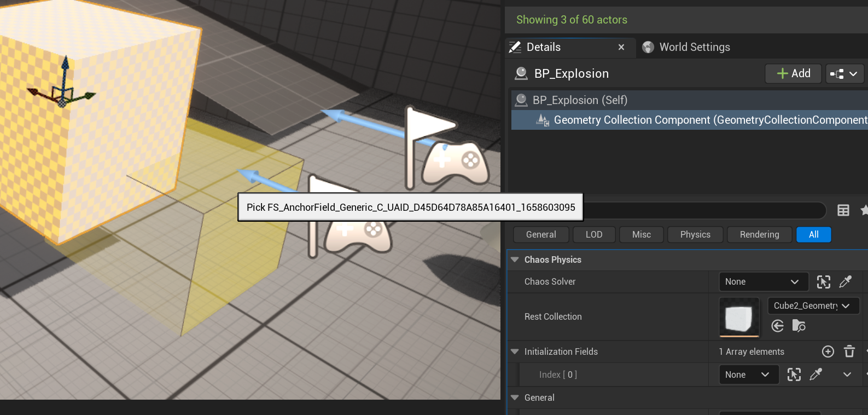The width and height of the screenshot is (868, 415).
Task: Show All property categories
Action: (x=814, y=234)
